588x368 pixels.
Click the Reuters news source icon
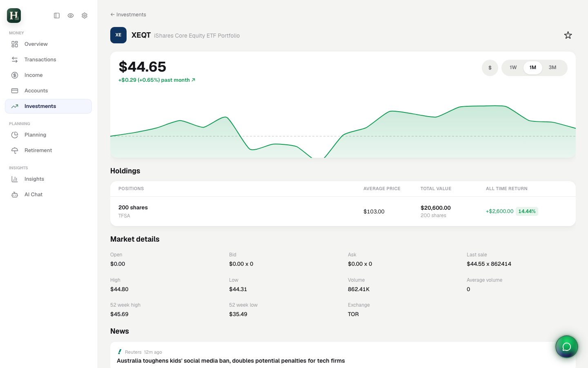120,352
